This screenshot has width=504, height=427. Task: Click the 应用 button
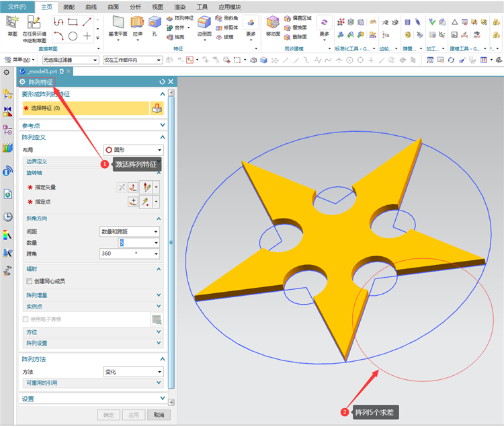coord(134,415)
